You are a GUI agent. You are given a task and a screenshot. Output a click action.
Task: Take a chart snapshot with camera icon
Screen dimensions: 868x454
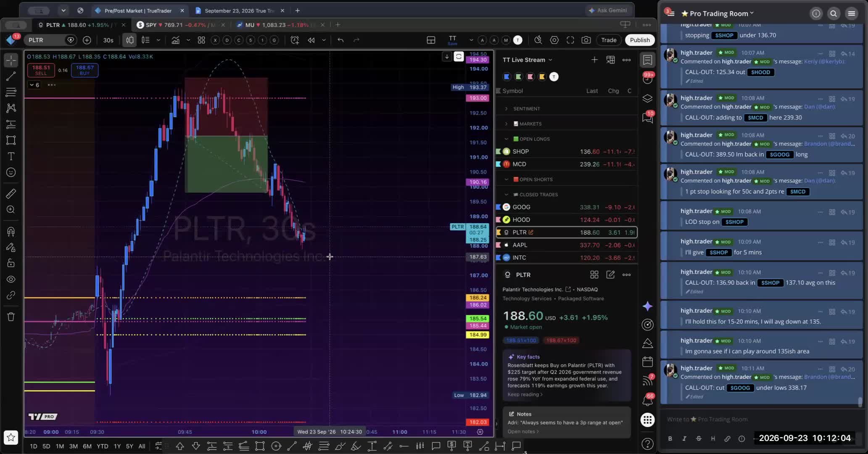click(586, 40)
